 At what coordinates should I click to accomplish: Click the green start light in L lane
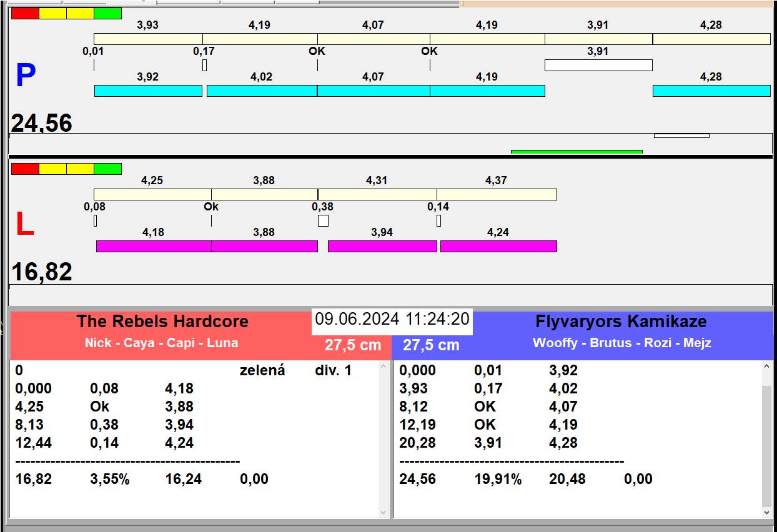tap(107, 169)
